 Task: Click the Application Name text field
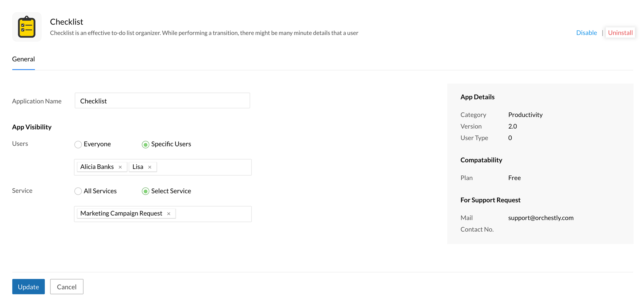(162, 101)
